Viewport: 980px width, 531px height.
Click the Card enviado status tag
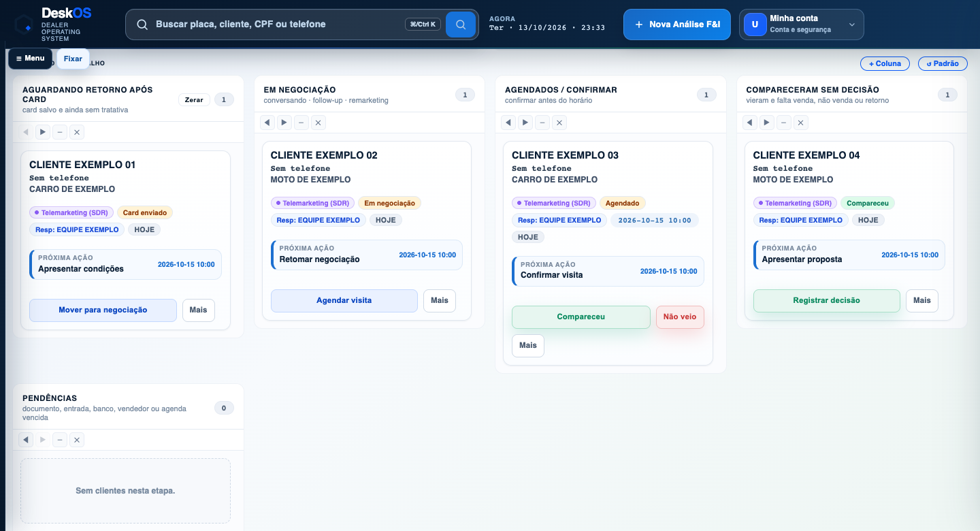click(145, 212)
